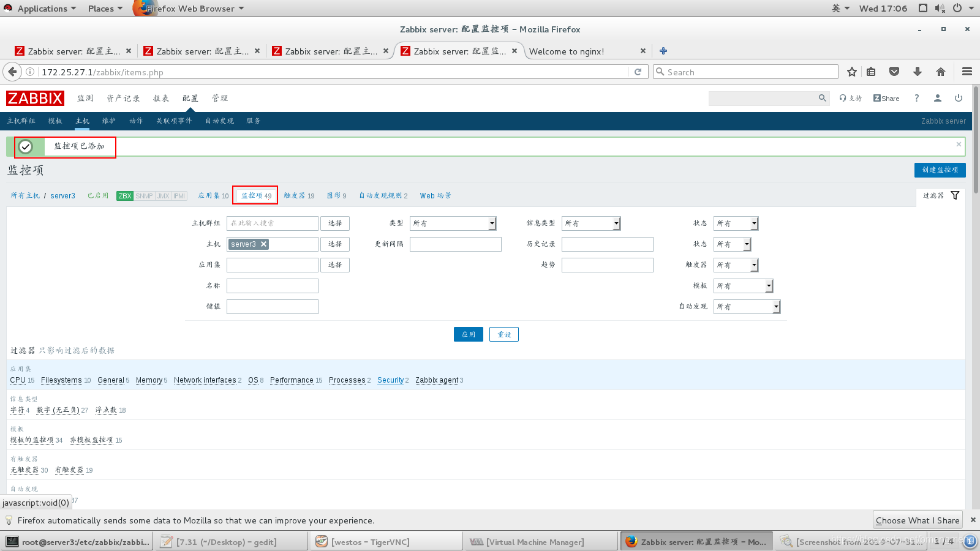980x551 pixels.
Task: Open the 类型 dropdown
Action: [x=453, y=223]
